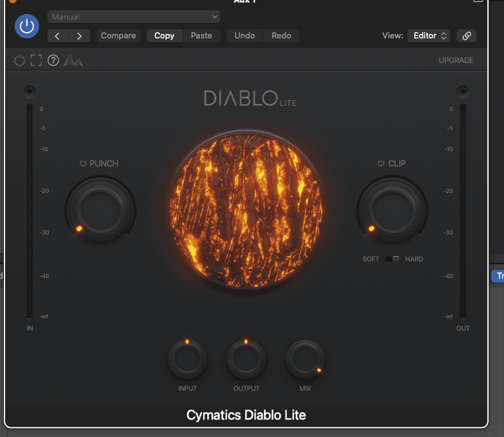This screenshot has height=437, width=504.
Task: Click the UPGRADE link
Action: (x=456, y=60)
